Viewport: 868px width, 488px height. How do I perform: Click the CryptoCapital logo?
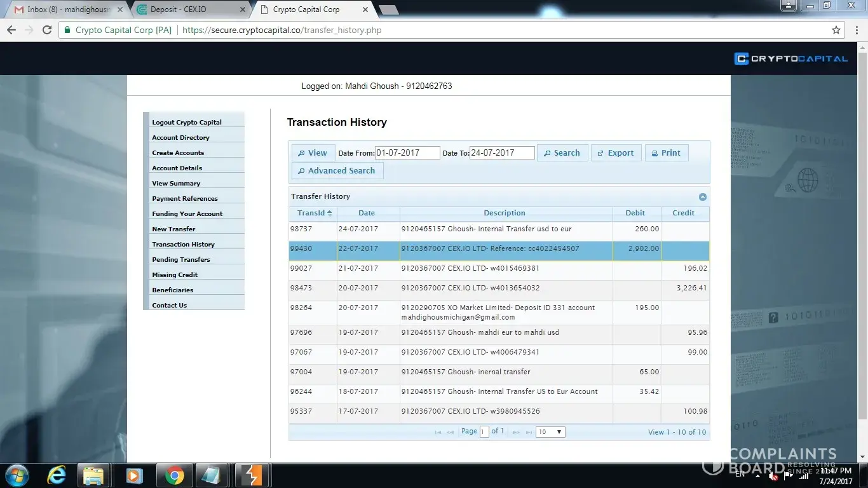coord(791,58)
